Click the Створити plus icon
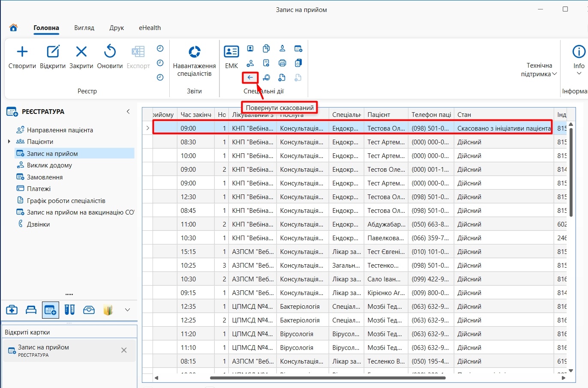 [x=22, y=52]
